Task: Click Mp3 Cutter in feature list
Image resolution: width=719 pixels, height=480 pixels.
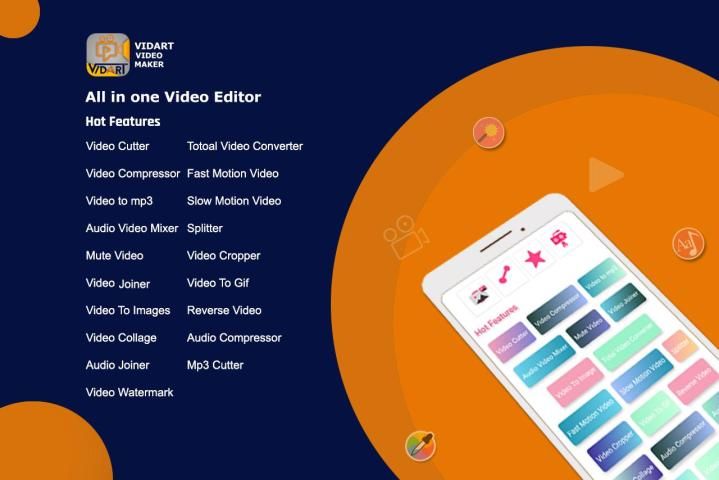Action: pyautogui.click(x=215, y=365)
